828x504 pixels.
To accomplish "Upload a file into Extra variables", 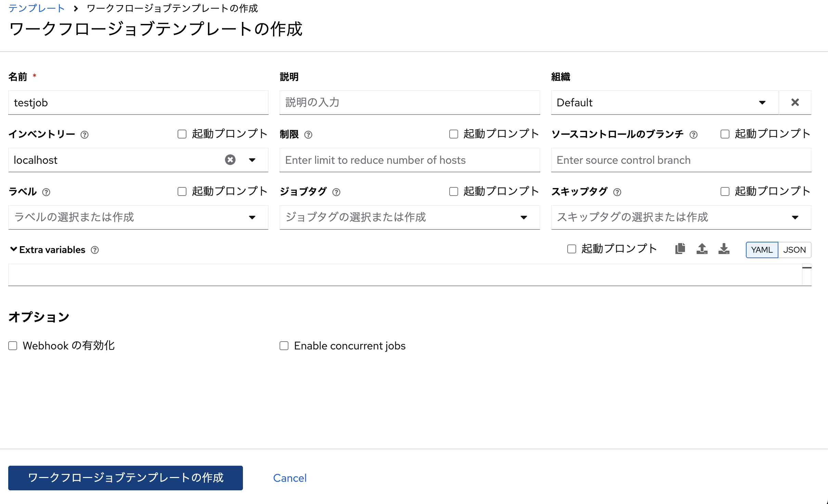I will pos(702,249).
